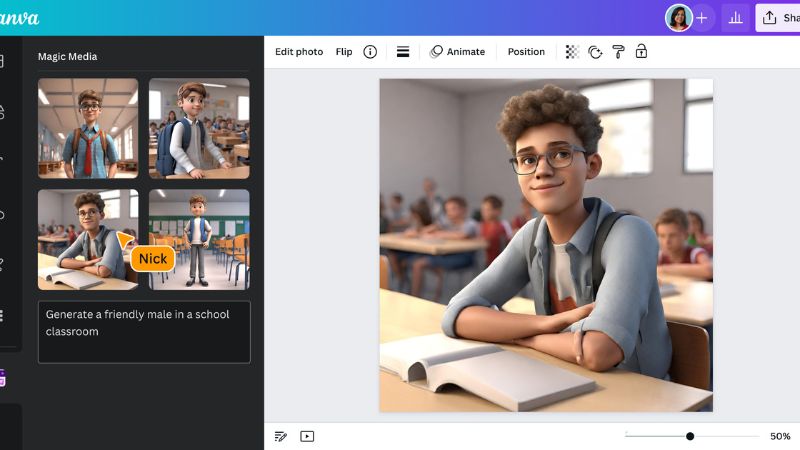Click the presentation play icon in bottom bar
800x450 pixels.
pyautogui.click(x=307, y=436)
